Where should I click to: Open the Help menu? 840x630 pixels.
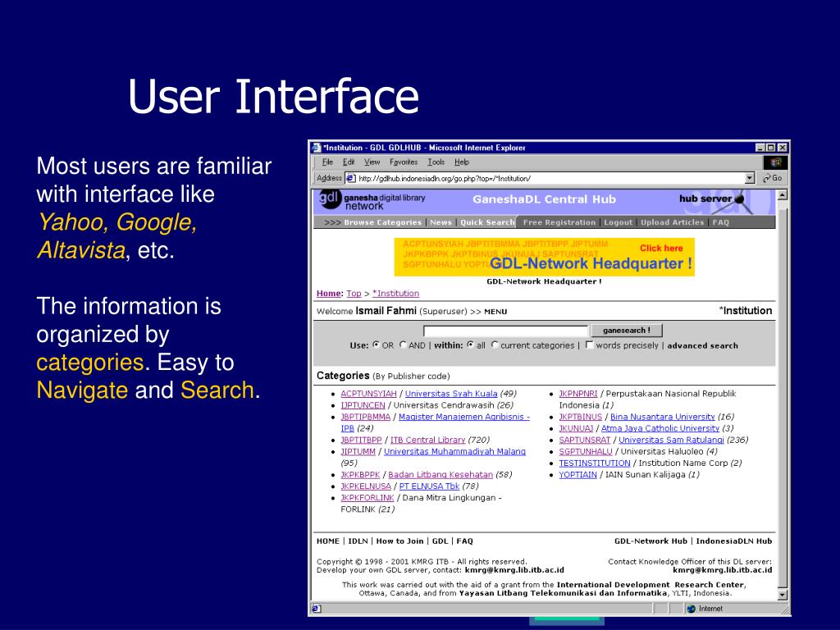point(462,162)
